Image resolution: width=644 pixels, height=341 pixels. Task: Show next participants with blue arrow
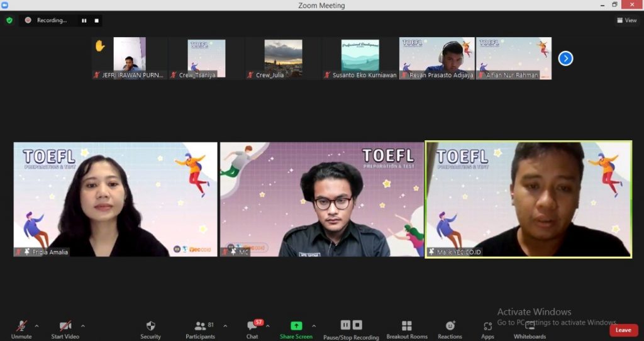pyautogui.click(x=565, y=59)
